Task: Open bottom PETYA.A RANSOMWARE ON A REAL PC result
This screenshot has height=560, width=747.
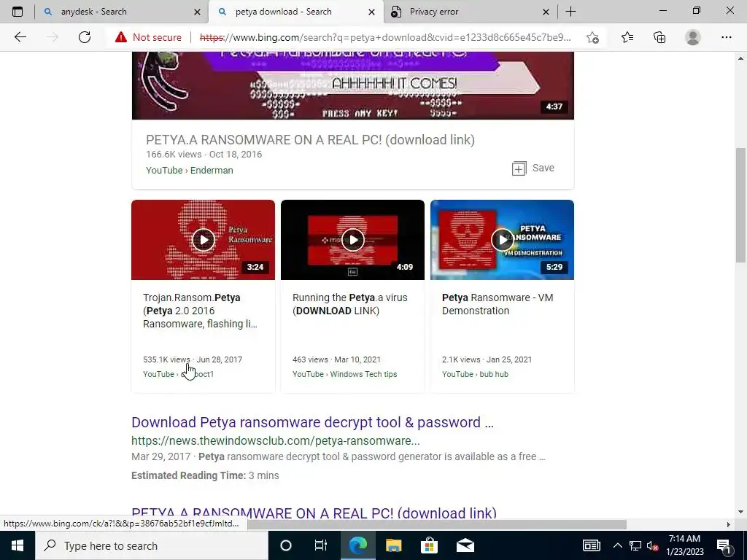Action: pyautogui.click(x=314, y=513)
